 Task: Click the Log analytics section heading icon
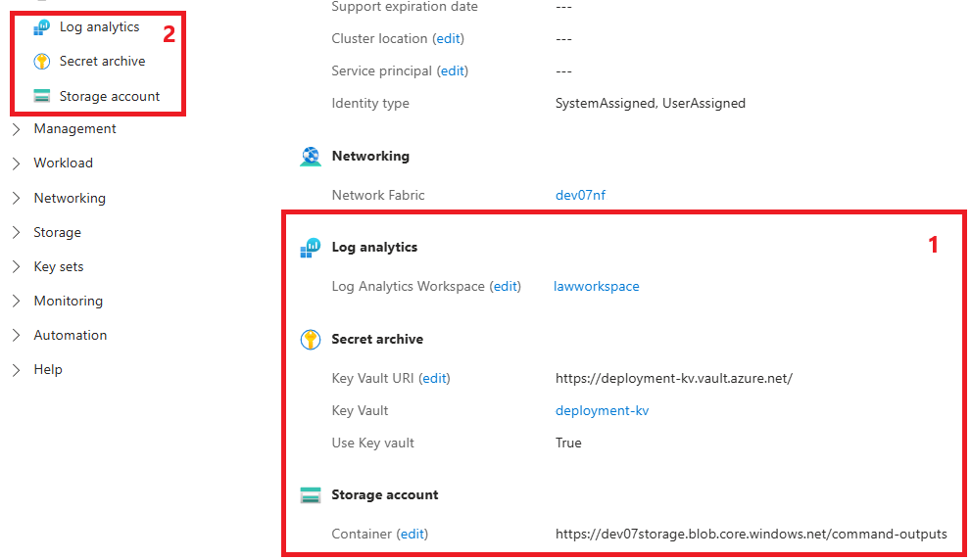[x=310, y=248]
